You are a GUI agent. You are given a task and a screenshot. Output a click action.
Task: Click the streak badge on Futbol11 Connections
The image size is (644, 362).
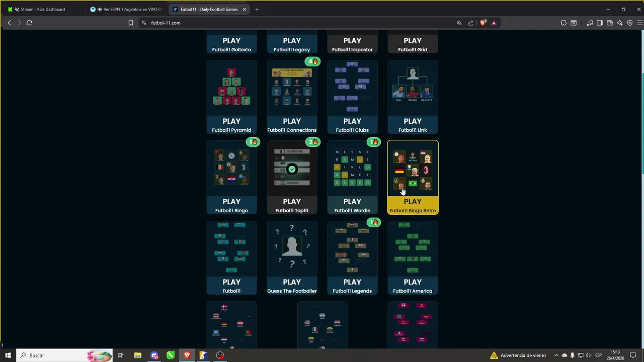(x=313, y=61)
